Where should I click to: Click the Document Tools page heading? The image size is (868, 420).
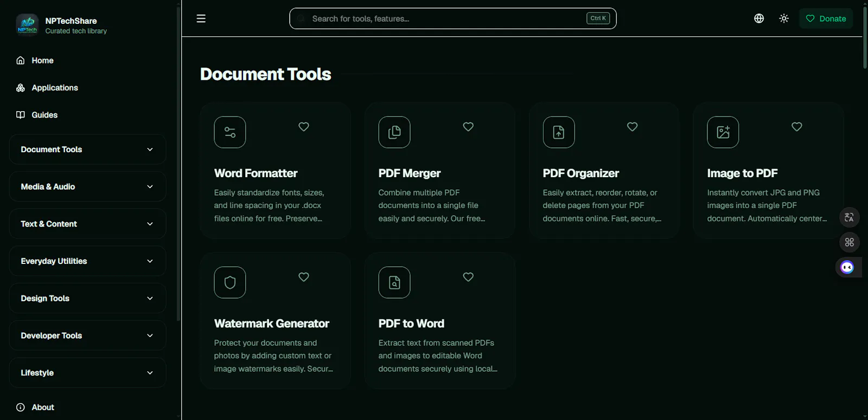pyautogui.click(x=266, y=74)
